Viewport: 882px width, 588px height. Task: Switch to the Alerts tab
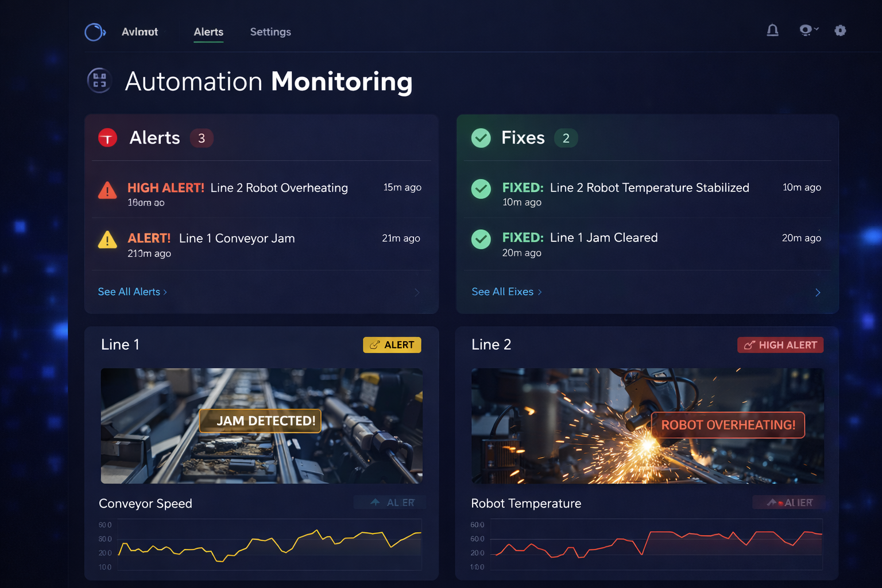click(x=208, y=32)
